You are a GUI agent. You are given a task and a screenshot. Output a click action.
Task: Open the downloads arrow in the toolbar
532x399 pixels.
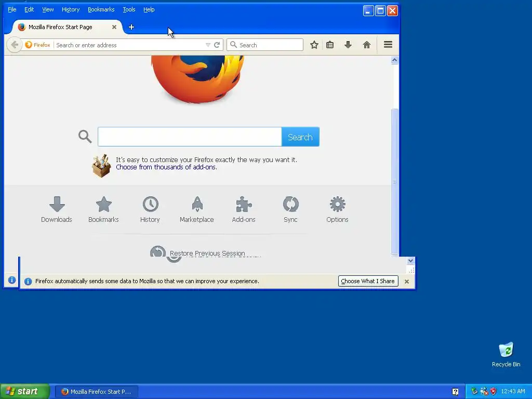tap(348, 45)
